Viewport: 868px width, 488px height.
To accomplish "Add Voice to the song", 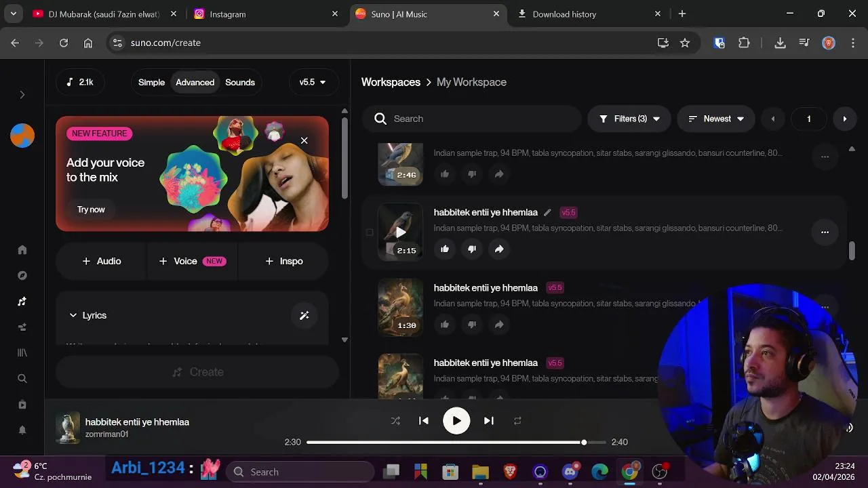I will pyautogui.click(x=192, y=261).
